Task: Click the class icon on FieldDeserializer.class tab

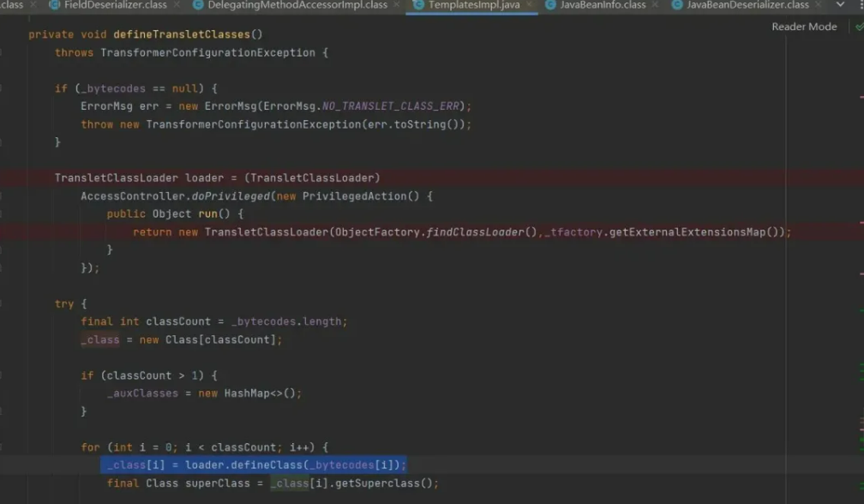Action: click(55, 5)
